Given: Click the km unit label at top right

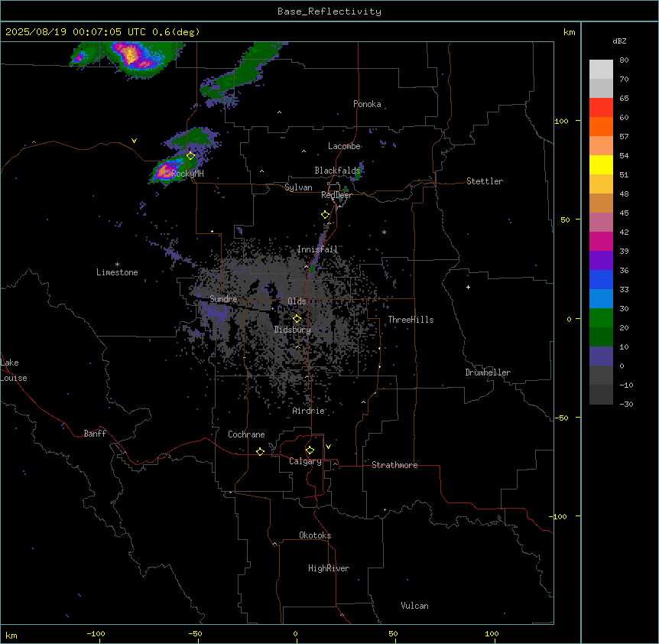Looking at the screenshot, I should point(569,32).
